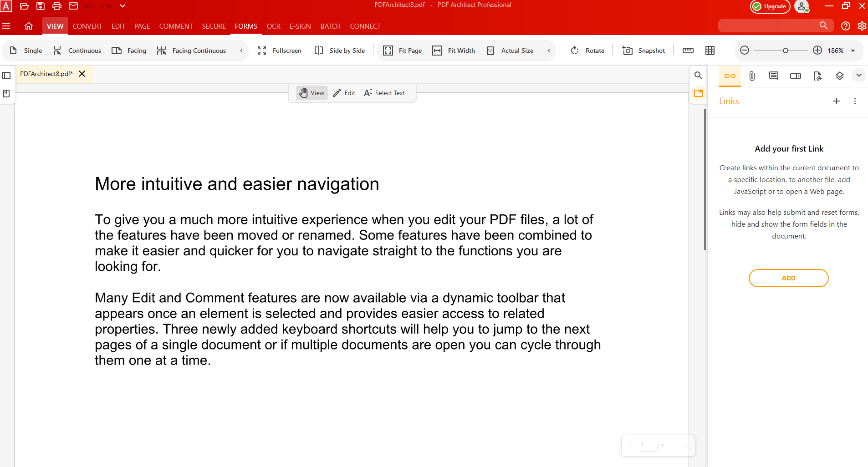This screenshot has height=467, width=868.
Task: Open the E-SIGN tab
Action: pyautogui.click(x=300, y=26)
